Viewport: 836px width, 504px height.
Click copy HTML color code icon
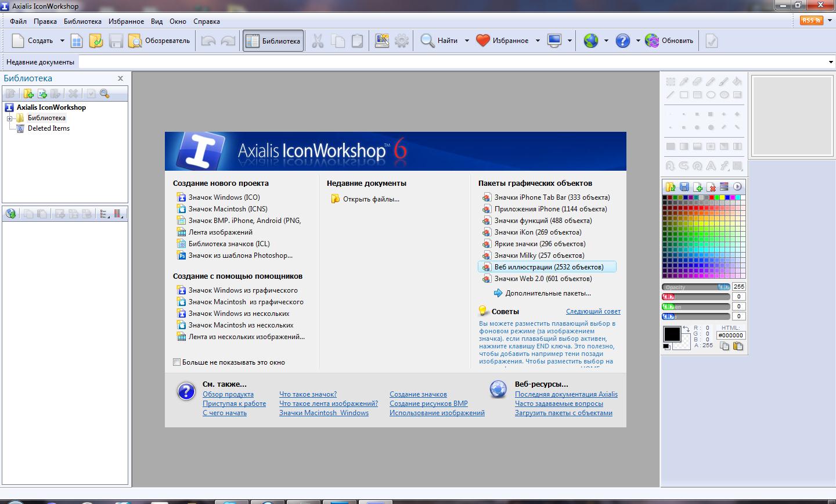725,346
